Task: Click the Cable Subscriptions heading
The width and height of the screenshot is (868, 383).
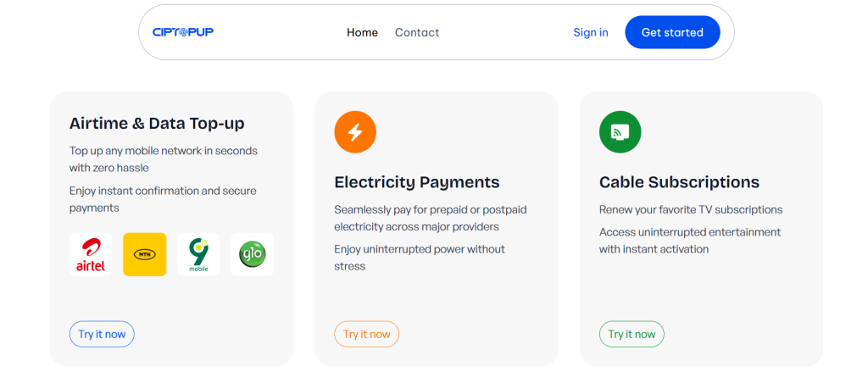Action: (x=679, y=182)
